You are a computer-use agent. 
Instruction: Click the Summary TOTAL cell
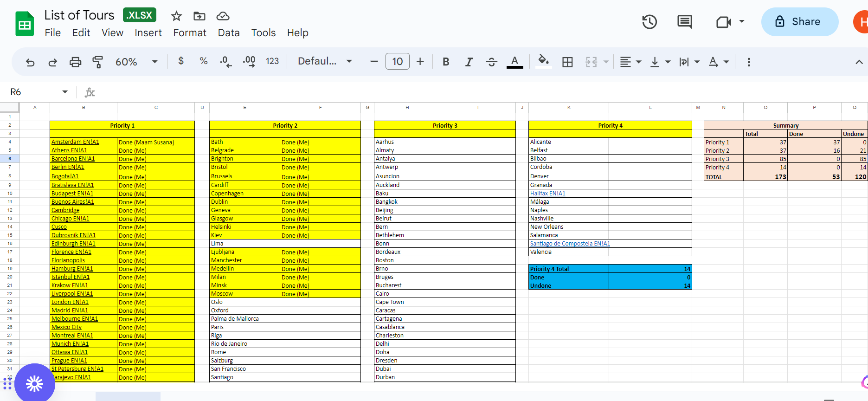coord(724,177)
